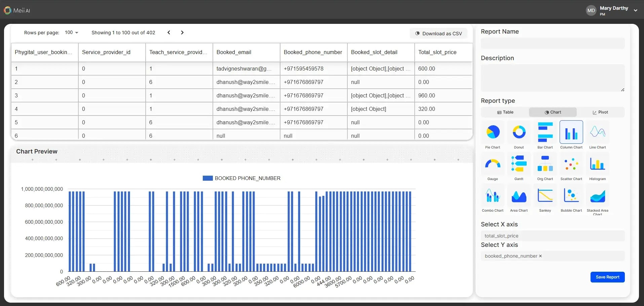Image resolution: width=644 pixels, height=306 pixels.
Task: Save the report
Action: click(607, 277)
